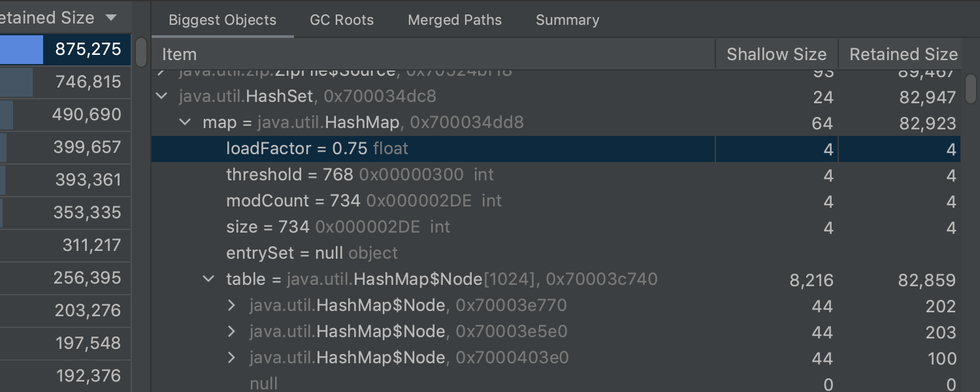Expand HashMap$Node at 0x7000403e0
This screenshot has height=392, width=980.
(x=231, y=357)
